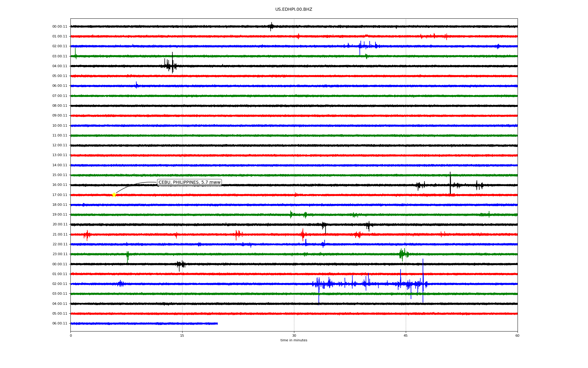The width and height of the screenshot is (588, 368).
Task: Click the black burst on the 04:00:11 trace
Action: click(170, 65)
